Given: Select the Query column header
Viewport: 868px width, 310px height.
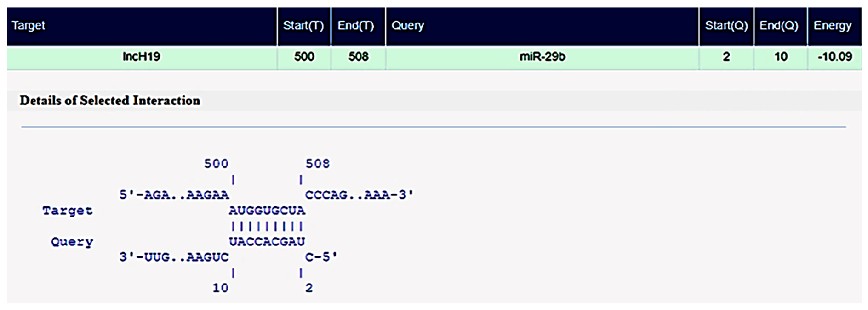Looking at the screenshot, I should click(x=407, y=25).
